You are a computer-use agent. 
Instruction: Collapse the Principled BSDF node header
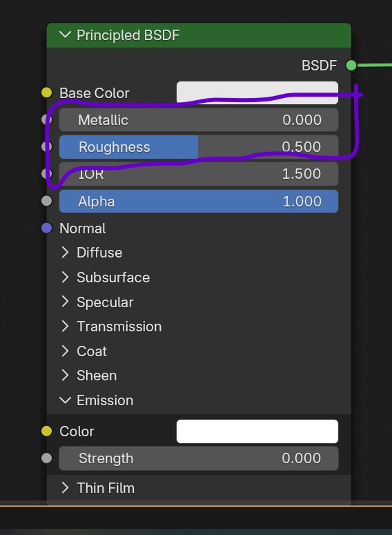tap(65, 35)
